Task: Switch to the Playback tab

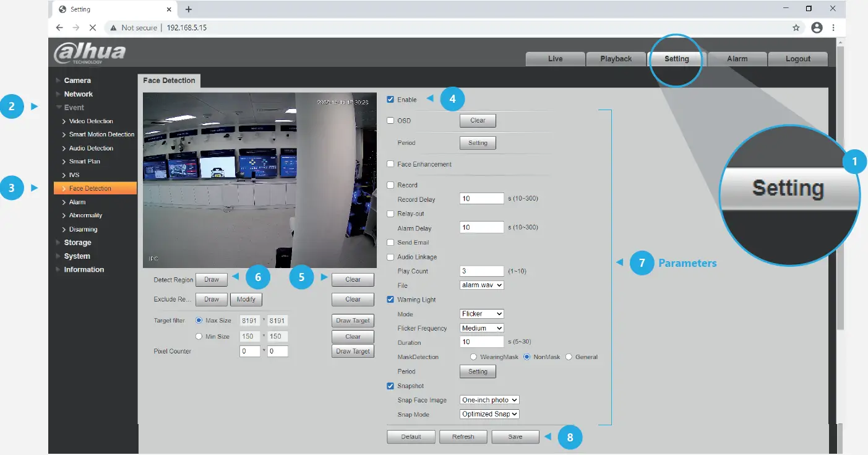Action: [616, 59]
